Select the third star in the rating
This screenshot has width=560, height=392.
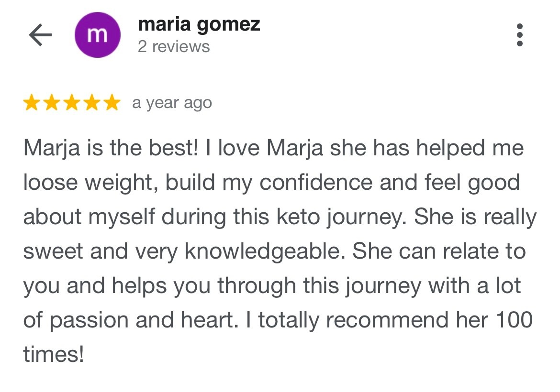72,103
